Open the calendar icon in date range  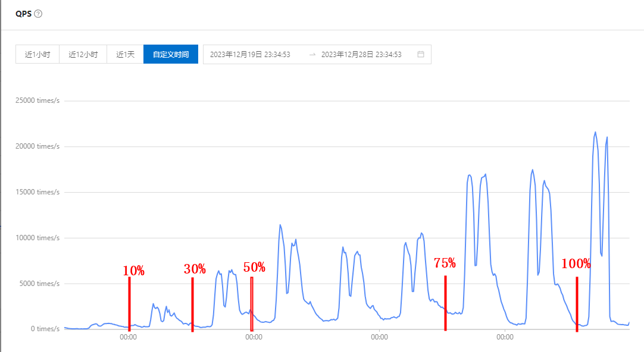421,54
